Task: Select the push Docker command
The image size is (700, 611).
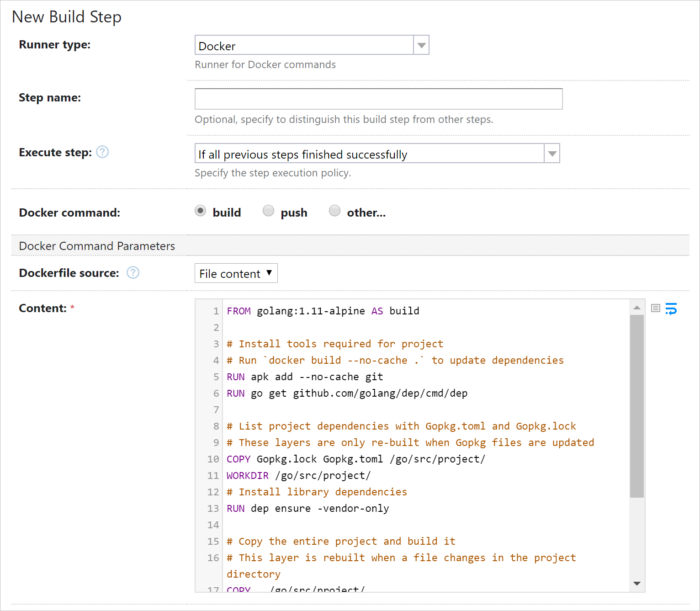Action: point(268,211)
